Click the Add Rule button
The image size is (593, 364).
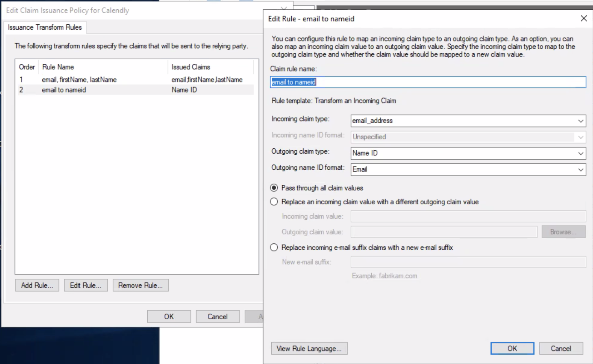[37, 285]
